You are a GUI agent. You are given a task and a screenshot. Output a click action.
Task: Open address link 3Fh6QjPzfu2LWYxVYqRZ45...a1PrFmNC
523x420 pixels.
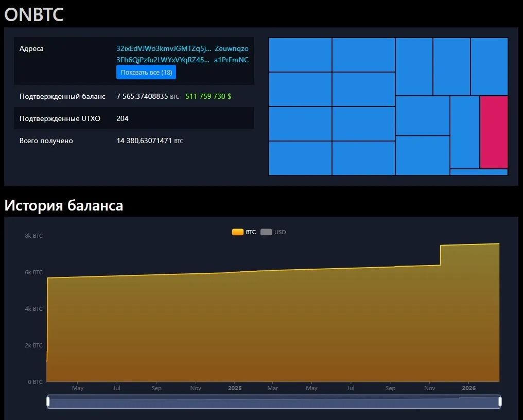coord(182,60)
